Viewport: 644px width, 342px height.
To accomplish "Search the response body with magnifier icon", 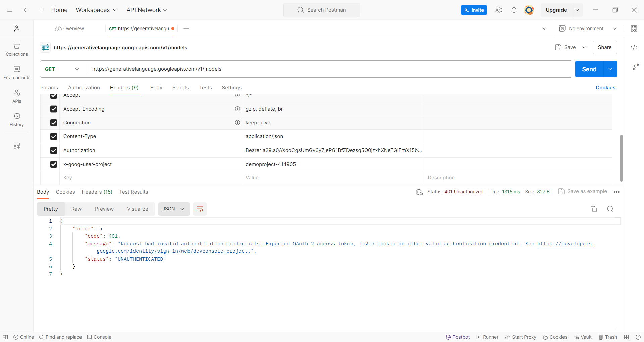I will click(610, 209).
